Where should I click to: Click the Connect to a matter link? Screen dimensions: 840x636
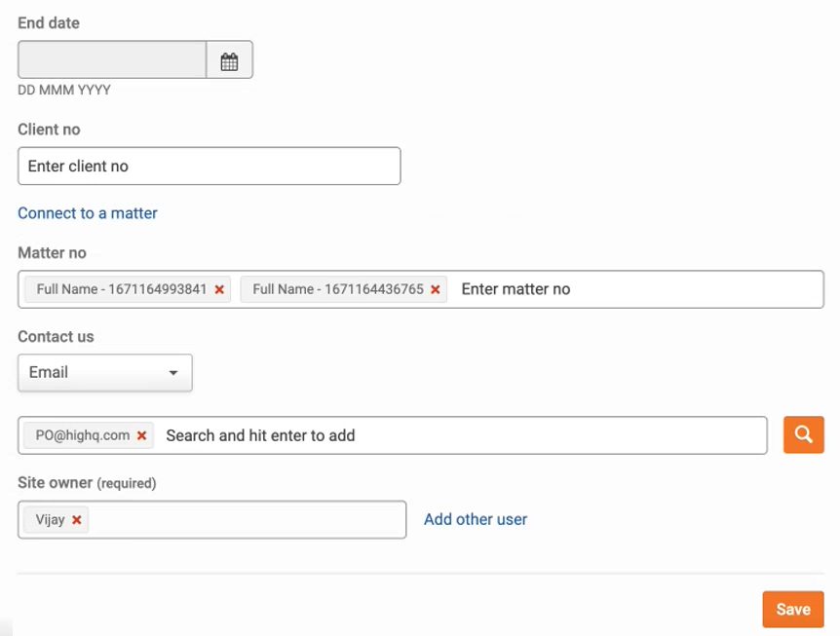point(88,213)
